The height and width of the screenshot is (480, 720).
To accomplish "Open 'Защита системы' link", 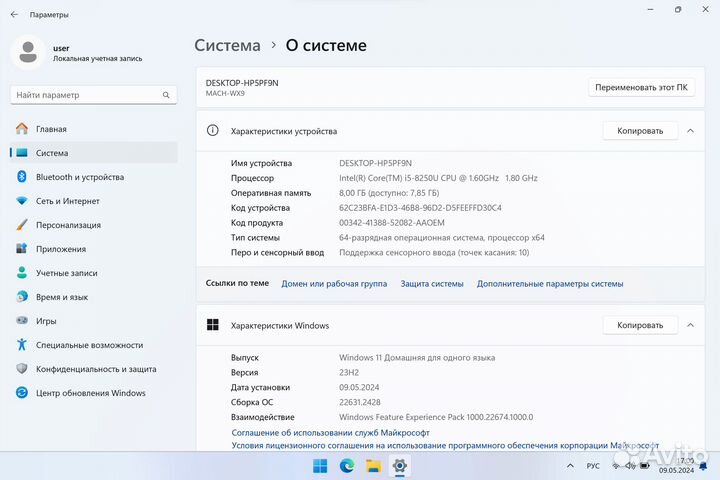I will [x=432, y=284].
